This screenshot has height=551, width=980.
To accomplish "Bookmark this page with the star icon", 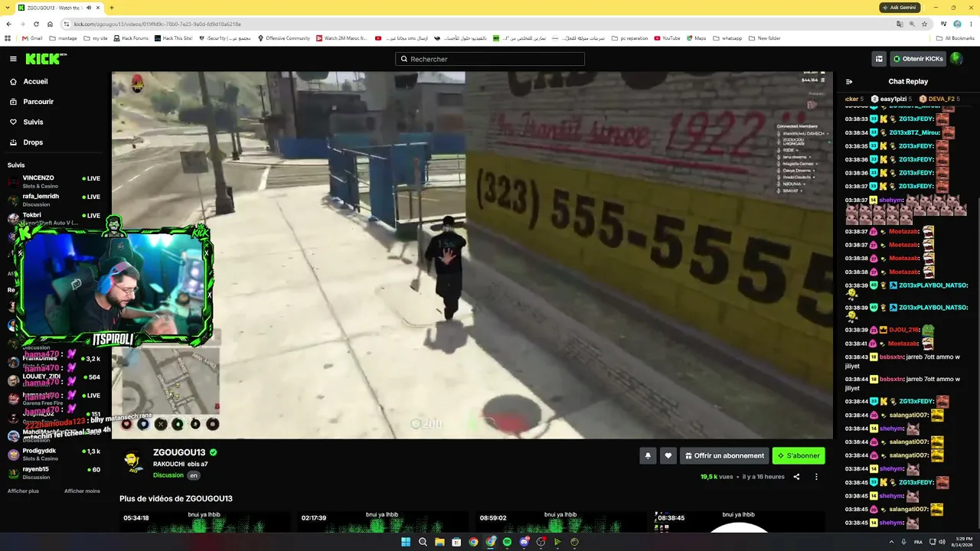I will [x=926, y=24].
